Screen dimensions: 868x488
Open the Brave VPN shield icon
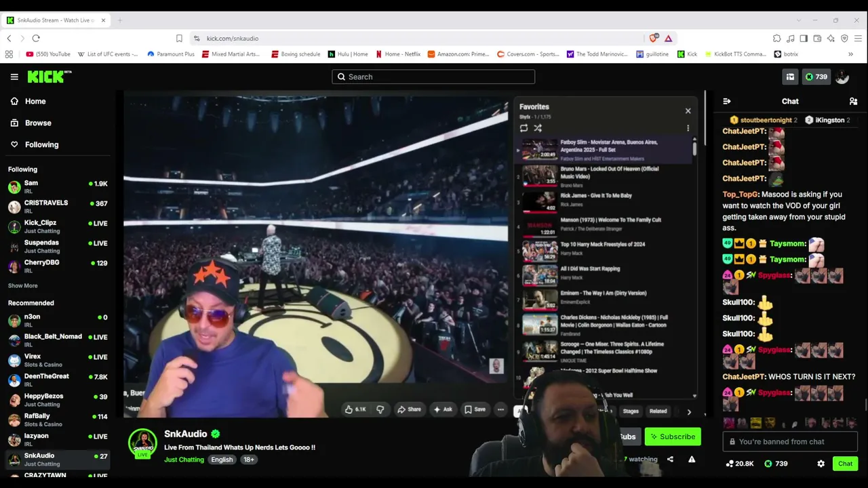tap(844, 39)
